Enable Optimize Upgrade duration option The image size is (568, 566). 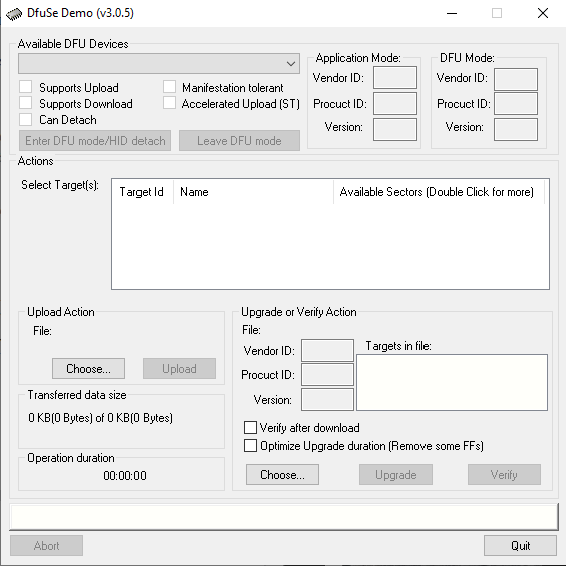point(250,446)
